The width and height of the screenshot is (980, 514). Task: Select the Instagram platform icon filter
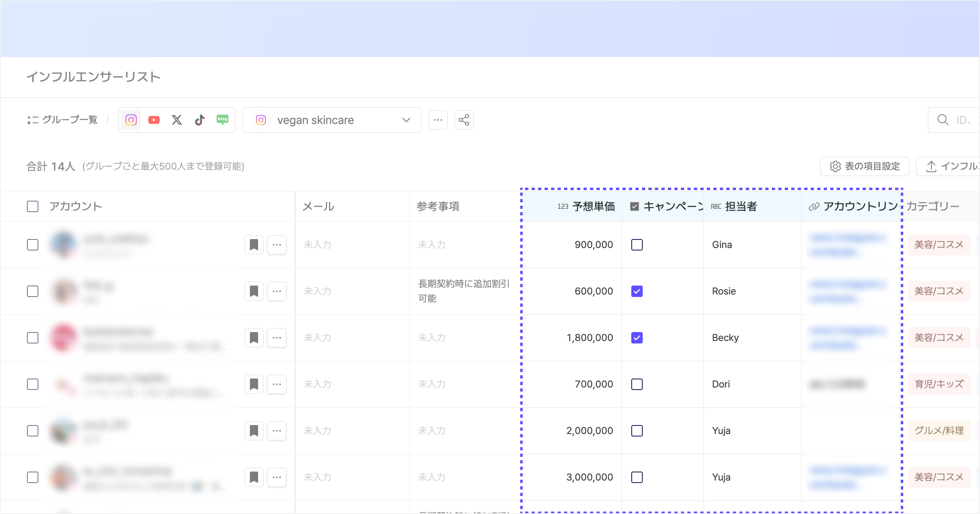131,120
